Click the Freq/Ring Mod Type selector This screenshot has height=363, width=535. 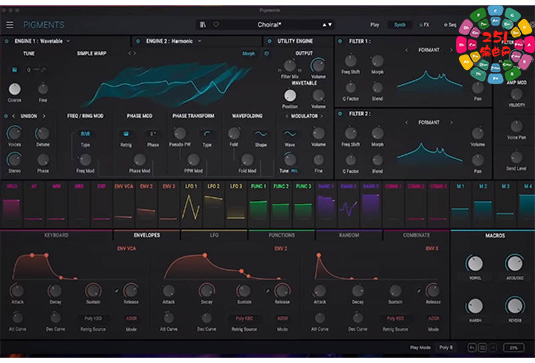point(85,134)
